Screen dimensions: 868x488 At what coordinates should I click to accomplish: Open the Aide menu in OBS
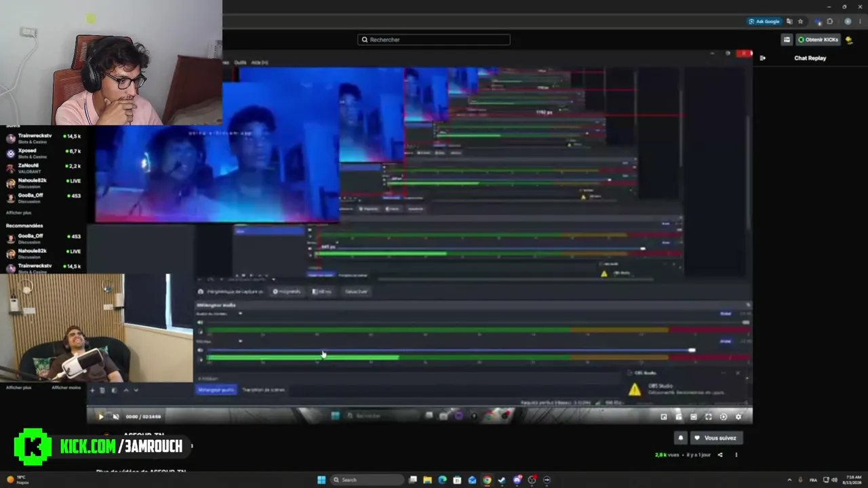(260, 62)
